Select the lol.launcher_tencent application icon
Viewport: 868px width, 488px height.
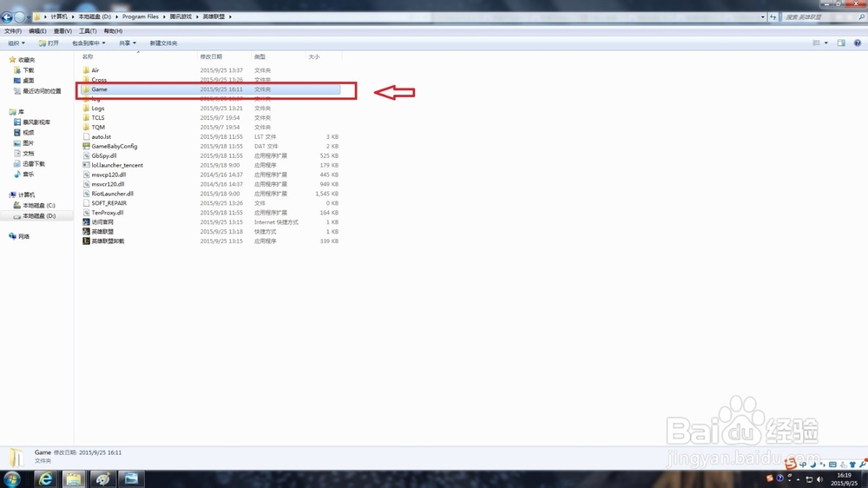tap(86, 165)
